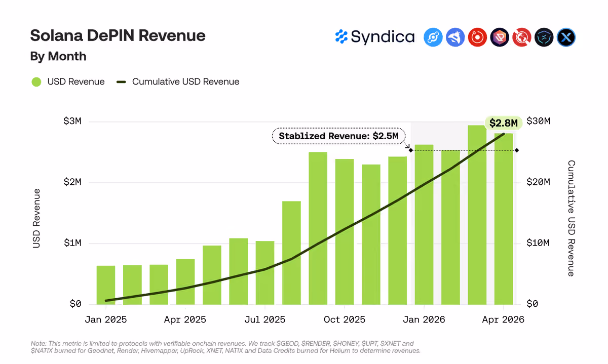Image resolution: width=608 pixels, height=364 pixels.
Task: Click the By Month subtitle
Action: (x=58, y=57)
